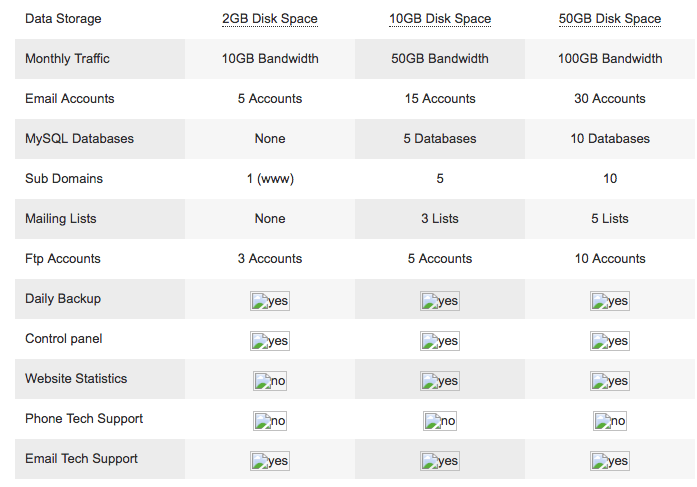The height and width of the screenshot is (487, 697).
Task: Click the 1 (www) Sub Domains cell
Action: 270,179
